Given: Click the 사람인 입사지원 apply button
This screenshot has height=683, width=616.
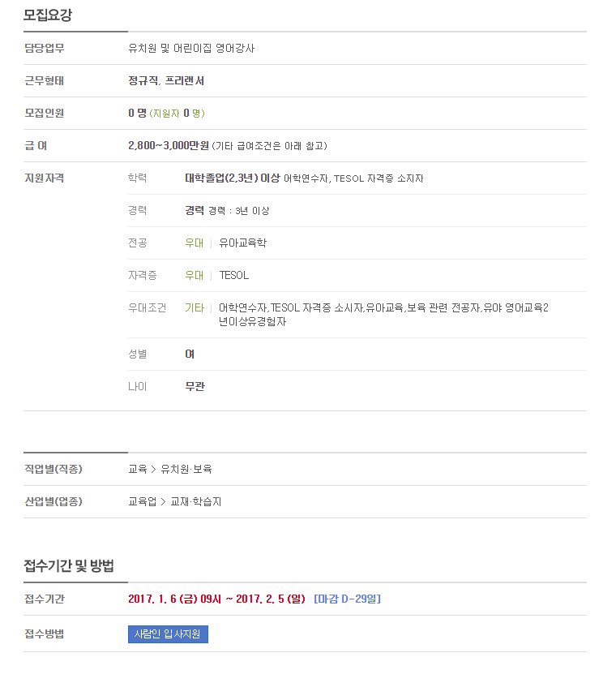Looking at the screenshot, I should point(168,634).
